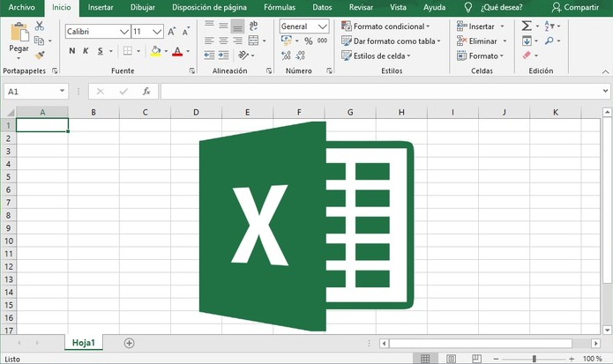Click the Cortar scissors icon
The width and height of the screenshot is (613, 364).
pos(39,26)
